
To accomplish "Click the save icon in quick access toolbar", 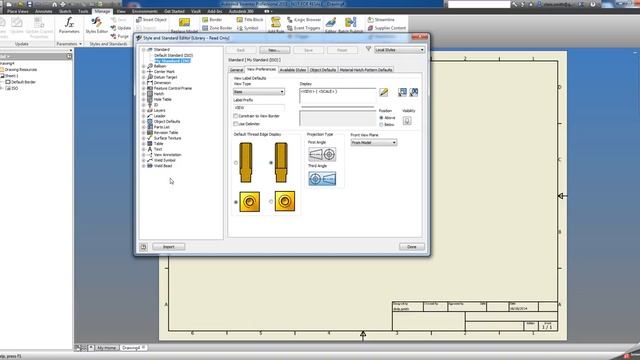I will [x=29, y=4].
